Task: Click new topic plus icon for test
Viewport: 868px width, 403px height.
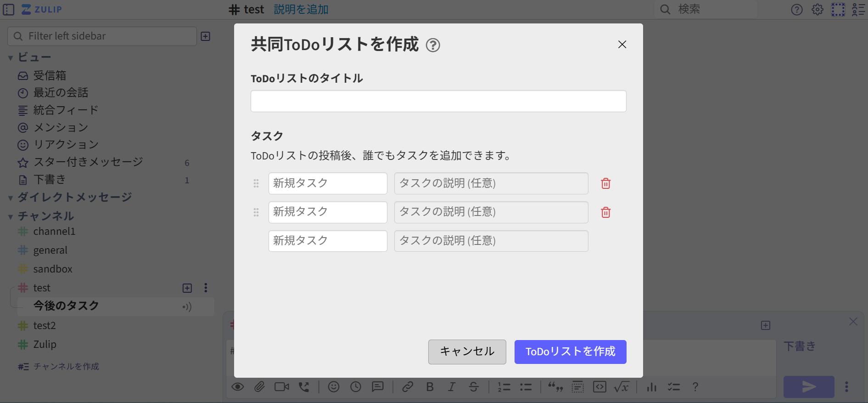Action: point(187,288)
